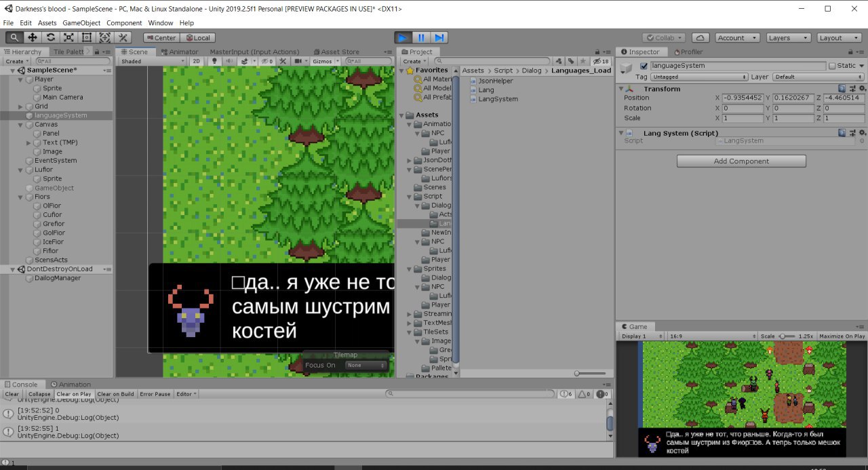Switch to the Profiler tab

tap(688, 52)
